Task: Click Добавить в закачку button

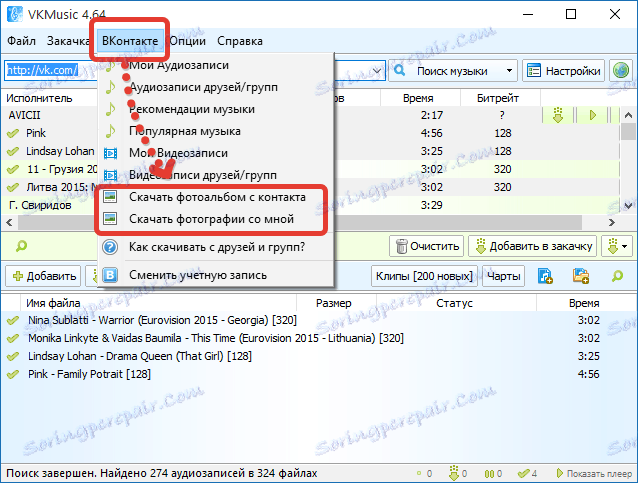Action: tap(533, 246)
